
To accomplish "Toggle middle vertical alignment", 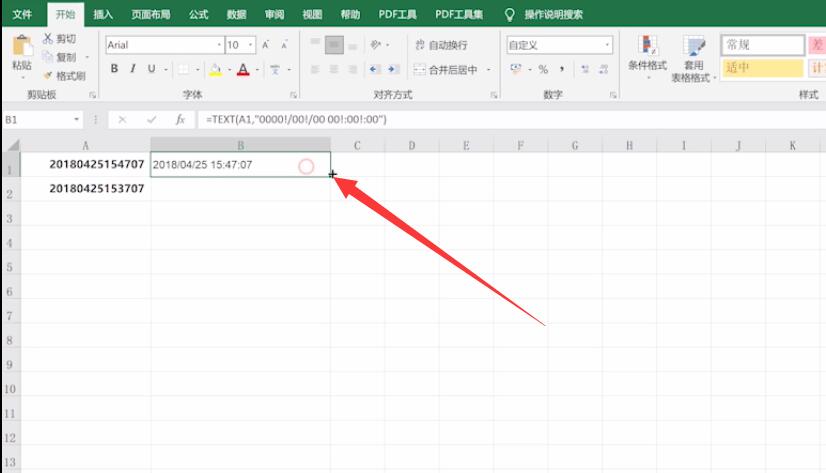I will click(x=334, y=45).
